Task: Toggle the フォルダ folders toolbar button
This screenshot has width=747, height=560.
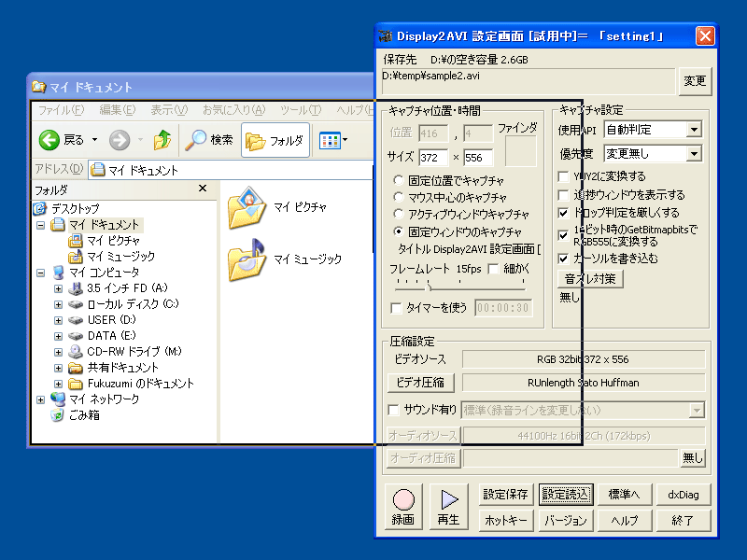Action: pos(275,140)
